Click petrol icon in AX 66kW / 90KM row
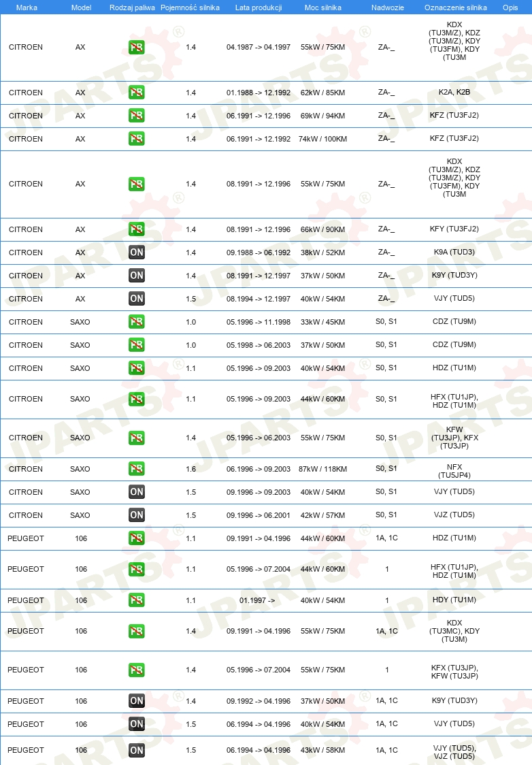Image resolution: width=532 pixels, height=765 pixels. (x=137, y=229)
